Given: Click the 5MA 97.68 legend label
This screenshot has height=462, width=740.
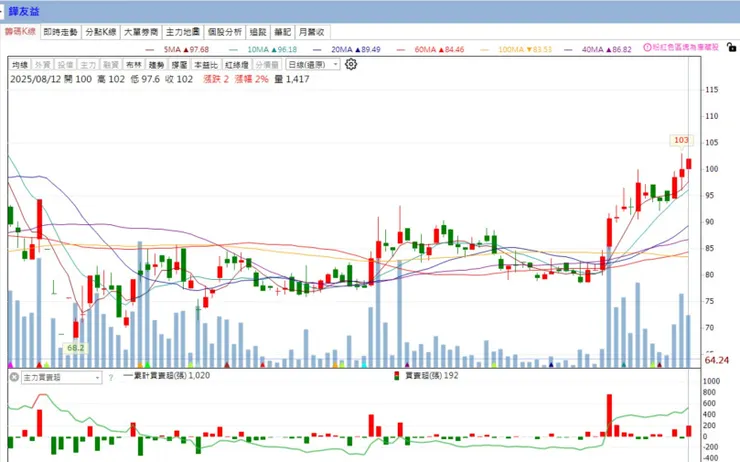Looking at the screenshot, I should tap(186, 50).
